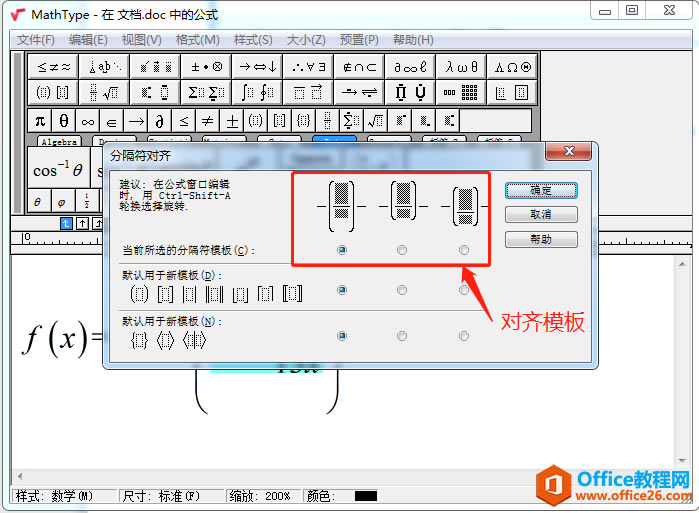Open the 文件(F) menu
This screenshot has height=513, width=699.
(x=36, y=40)
